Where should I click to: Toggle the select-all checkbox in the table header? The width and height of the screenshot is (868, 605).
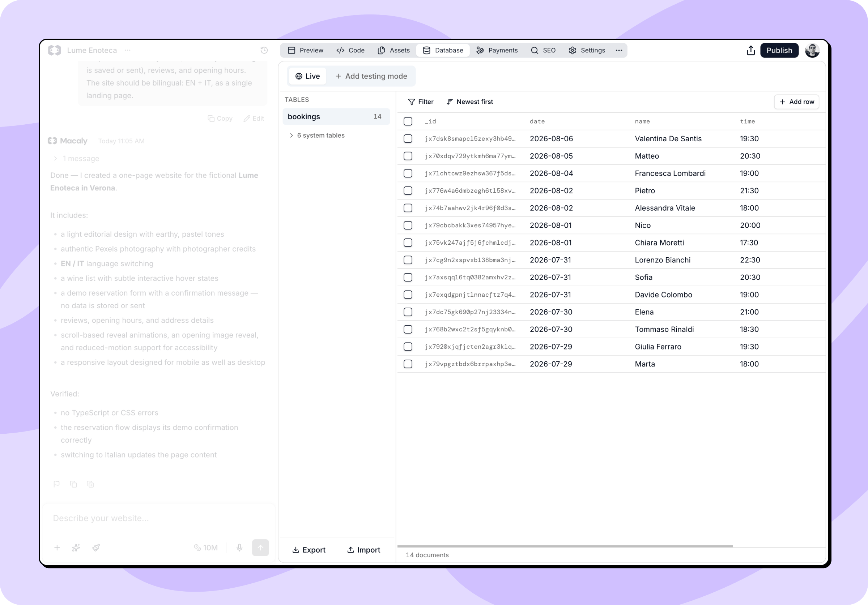point(408,121)
